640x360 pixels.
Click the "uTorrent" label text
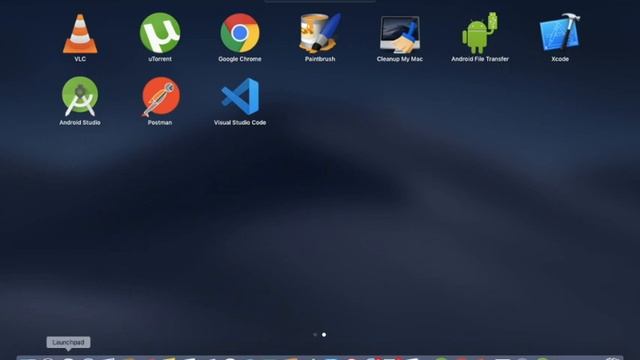click(x=160, y=59)
